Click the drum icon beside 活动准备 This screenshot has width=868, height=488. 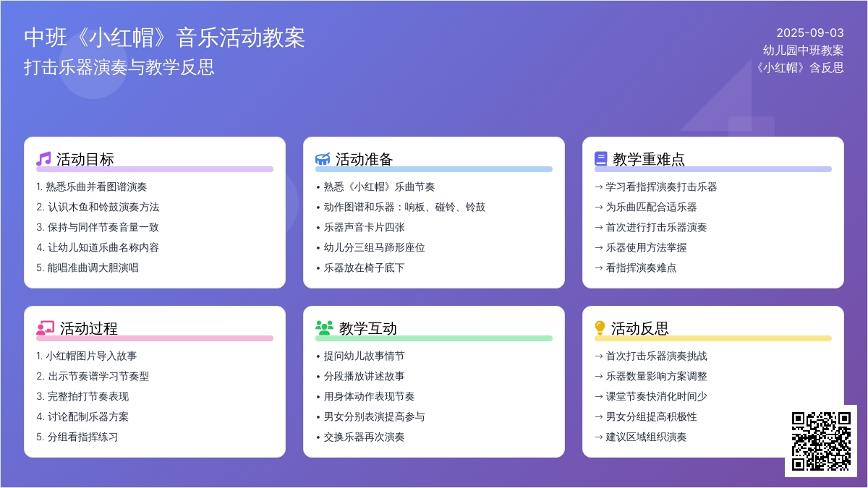point(323,159)
